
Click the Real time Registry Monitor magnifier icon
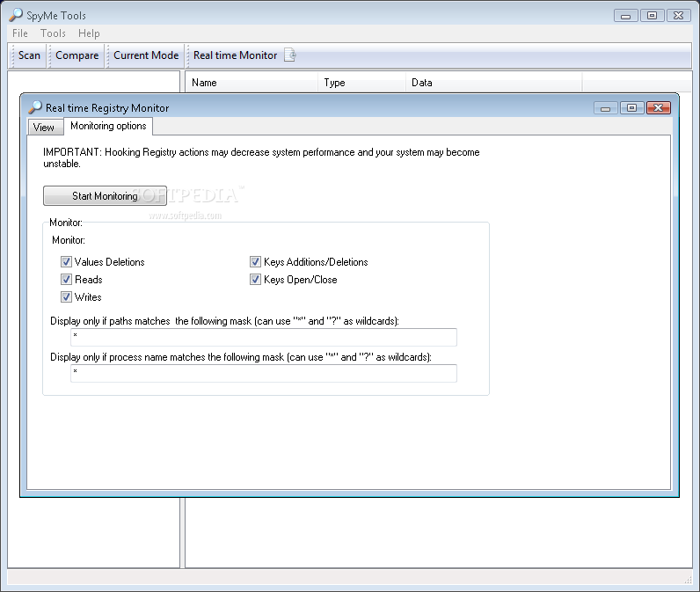(x=35, y=107)
